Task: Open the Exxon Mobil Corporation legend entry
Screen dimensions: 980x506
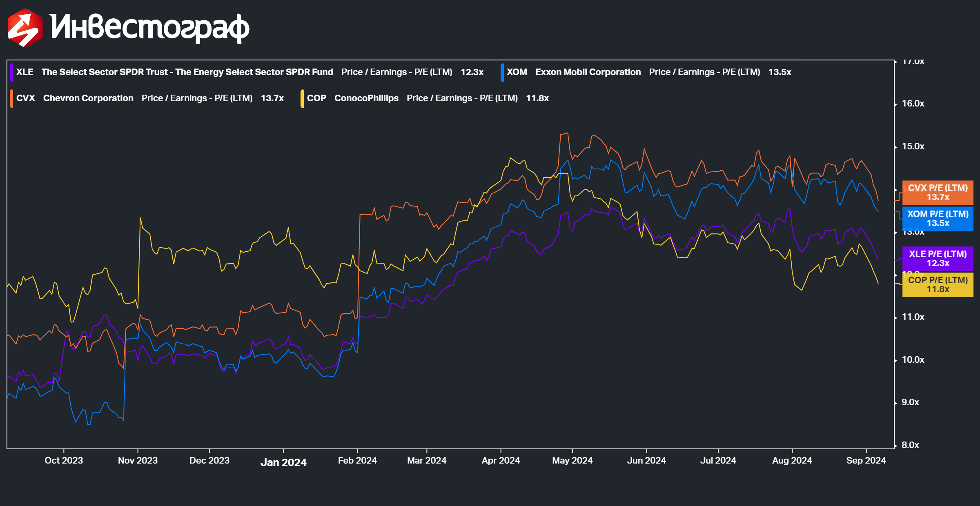Action: coord(650,72)
